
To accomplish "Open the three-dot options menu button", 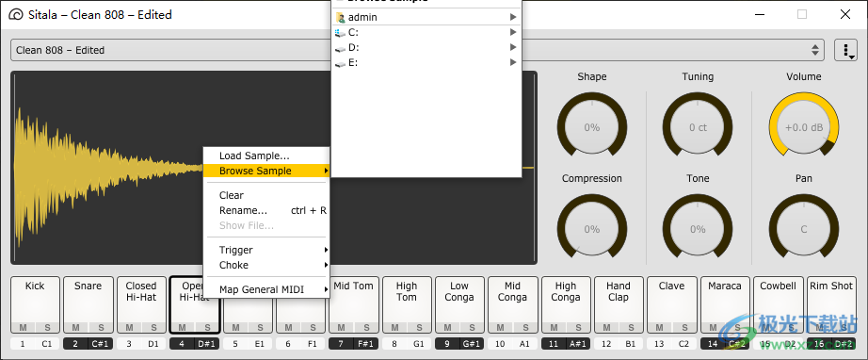I will click(845, 50).
